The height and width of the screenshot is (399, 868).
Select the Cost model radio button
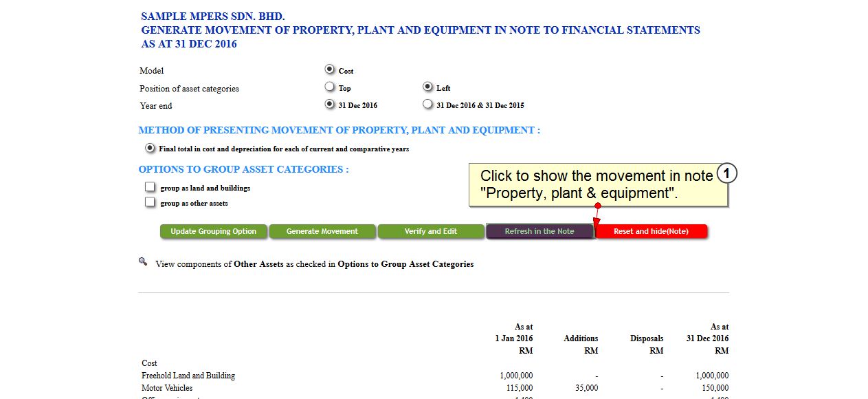pos(330,69)
